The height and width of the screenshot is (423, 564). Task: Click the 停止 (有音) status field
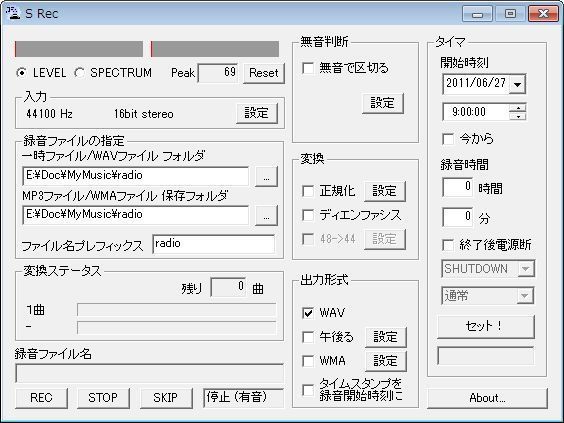pos(244,398)
